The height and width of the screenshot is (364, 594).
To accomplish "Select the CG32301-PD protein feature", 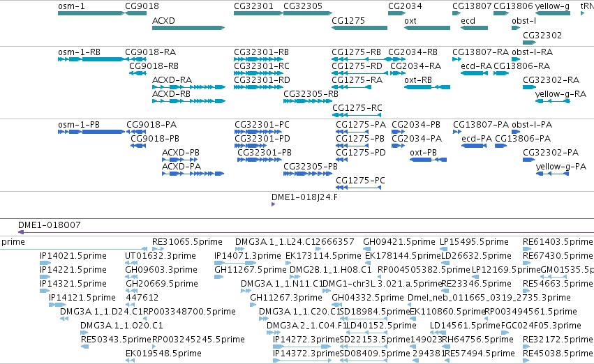I will tap(251, 146).
